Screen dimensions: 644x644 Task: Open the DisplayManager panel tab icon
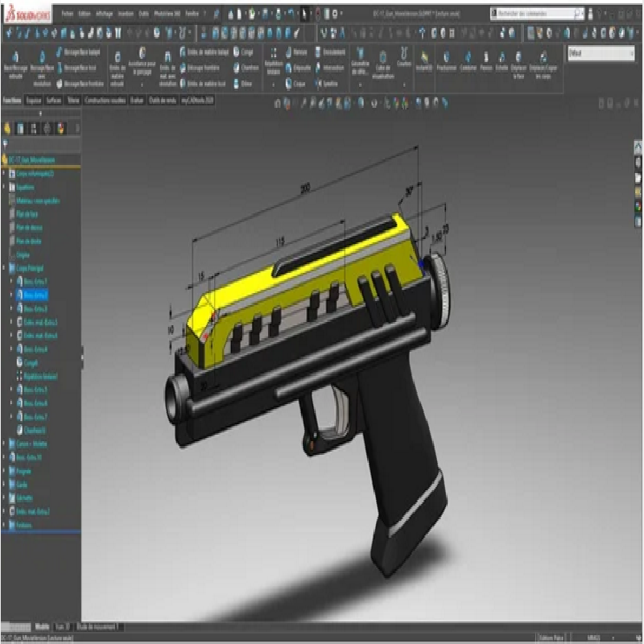pyautogui.click(x=61, y=129)
